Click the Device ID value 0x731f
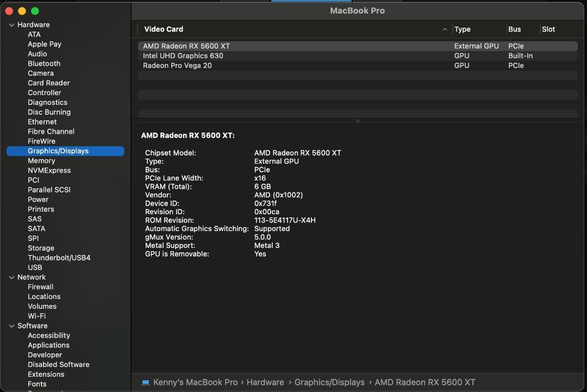 (x=265, y=203)
